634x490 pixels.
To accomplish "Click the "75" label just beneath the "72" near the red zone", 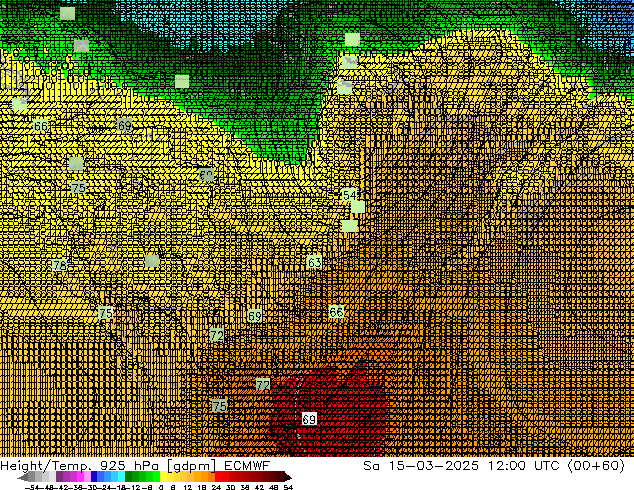I will (219, 406).
